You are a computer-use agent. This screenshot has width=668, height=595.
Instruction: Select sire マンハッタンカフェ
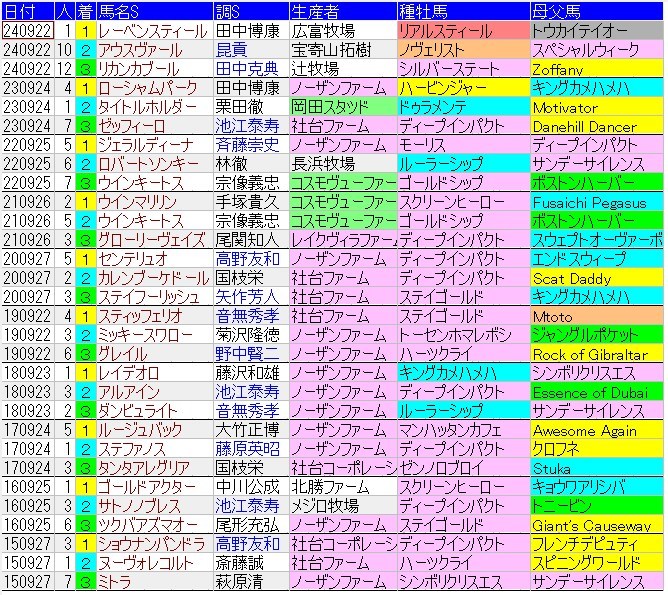(x=464, y=430)
